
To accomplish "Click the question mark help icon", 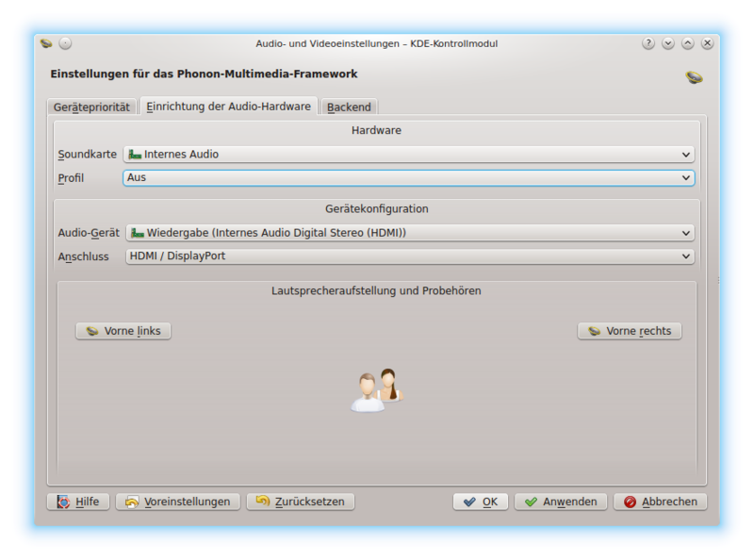I will pyautogui.click(x=647, y=41).
